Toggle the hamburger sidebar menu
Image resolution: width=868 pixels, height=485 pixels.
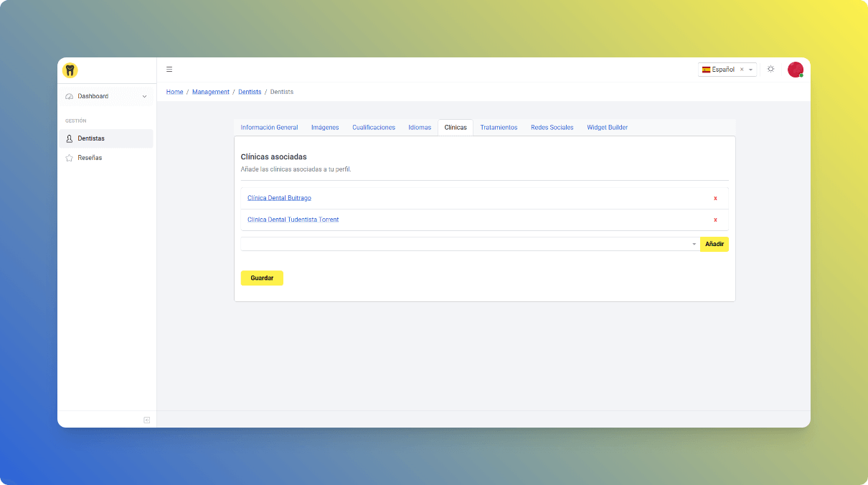tap(169, 70)
